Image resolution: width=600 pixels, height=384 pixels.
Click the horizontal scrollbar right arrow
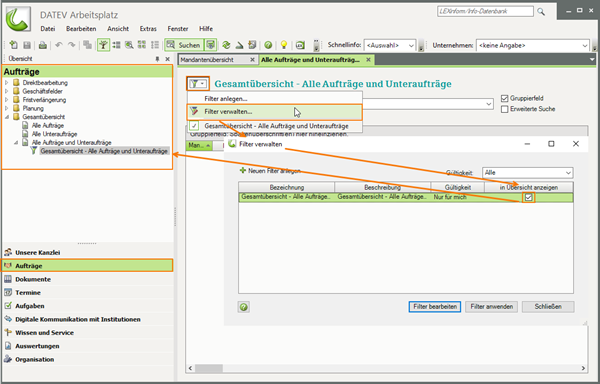[583, 368]
